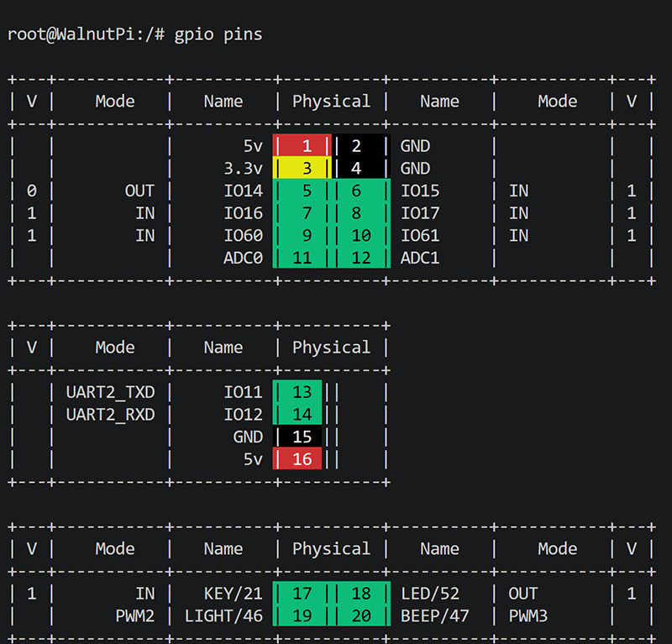Image resolution: width=672 pixels, height=644 pixels.
Task: Click the UART2_TXD mode text
Action: [110, 392]
